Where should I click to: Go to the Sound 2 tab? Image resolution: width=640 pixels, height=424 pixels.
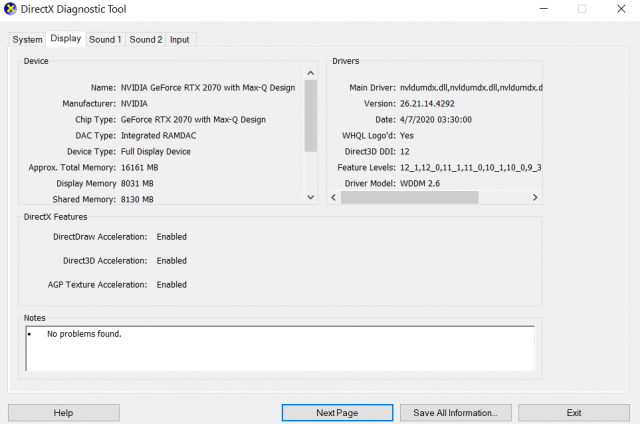(x=145, y=40)
